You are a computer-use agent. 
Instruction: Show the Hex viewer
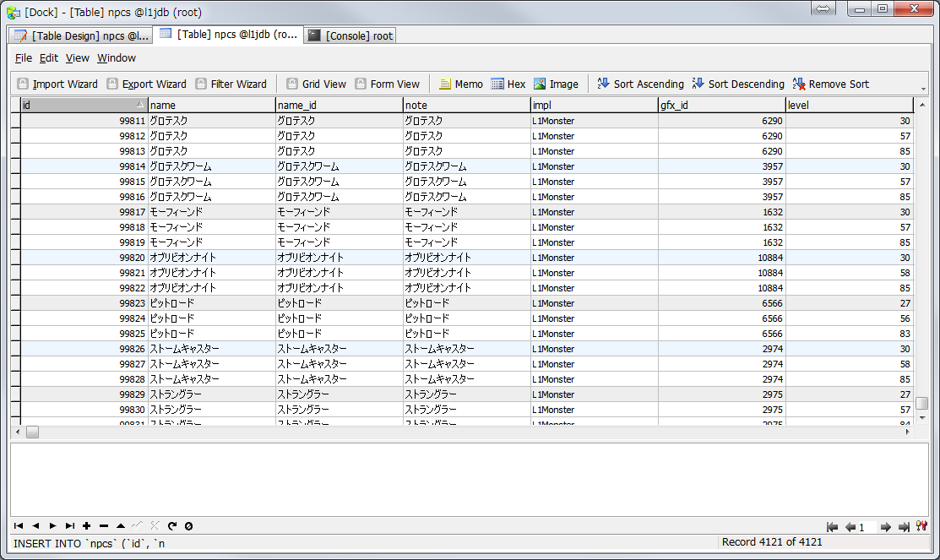tap(508, 84)
